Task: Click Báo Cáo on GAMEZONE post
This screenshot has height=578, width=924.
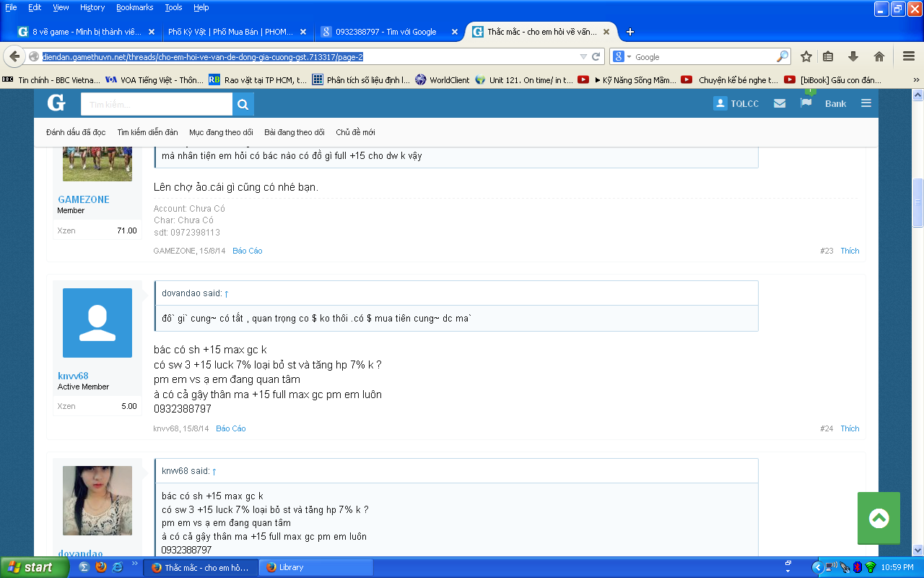Action: click(248, 251)
